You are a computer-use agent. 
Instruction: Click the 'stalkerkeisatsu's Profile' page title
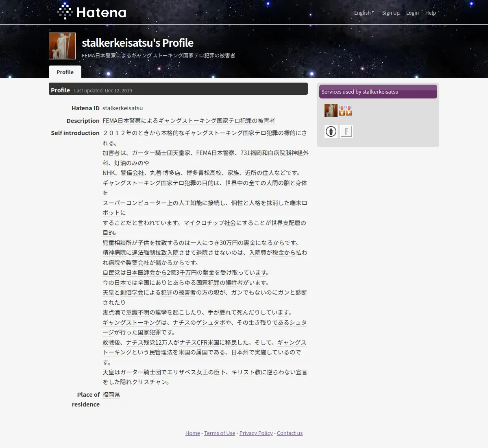(137, 43)
